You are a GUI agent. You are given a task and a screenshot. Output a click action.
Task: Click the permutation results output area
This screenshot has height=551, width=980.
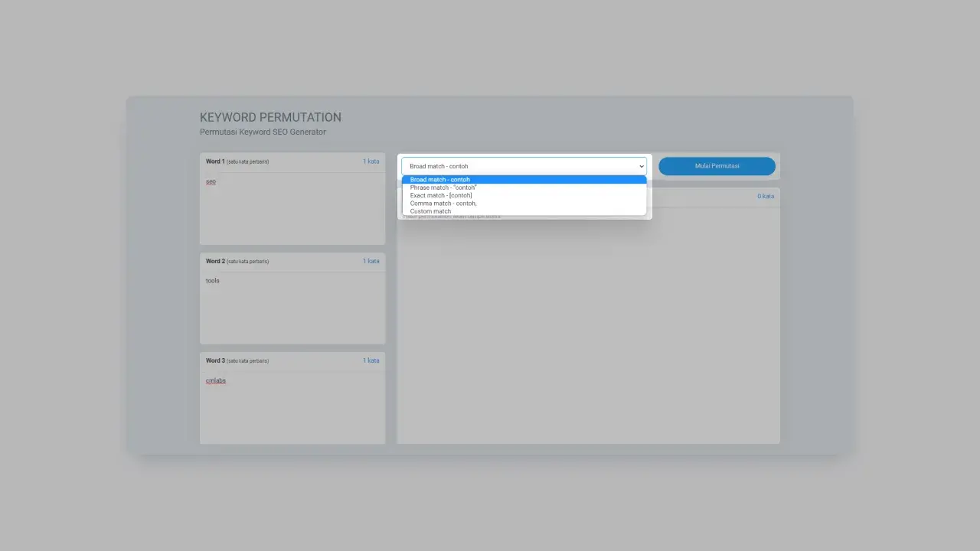pos(588,329)
